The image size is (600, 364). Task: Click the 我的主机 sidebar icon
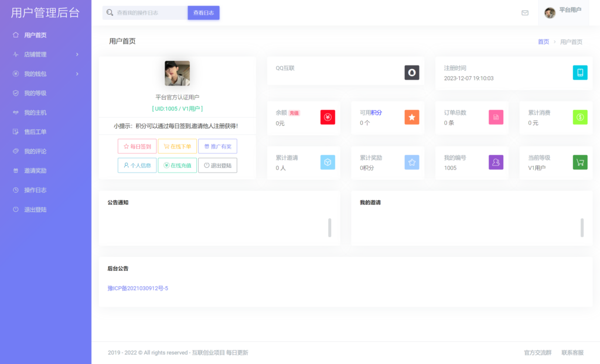(16, 112)
